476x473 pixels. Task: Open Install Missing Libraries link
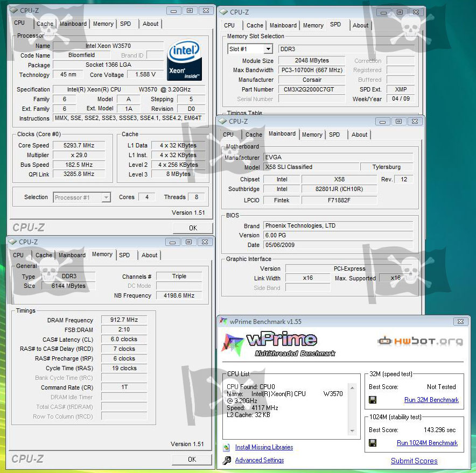click(x=264, y=447)
